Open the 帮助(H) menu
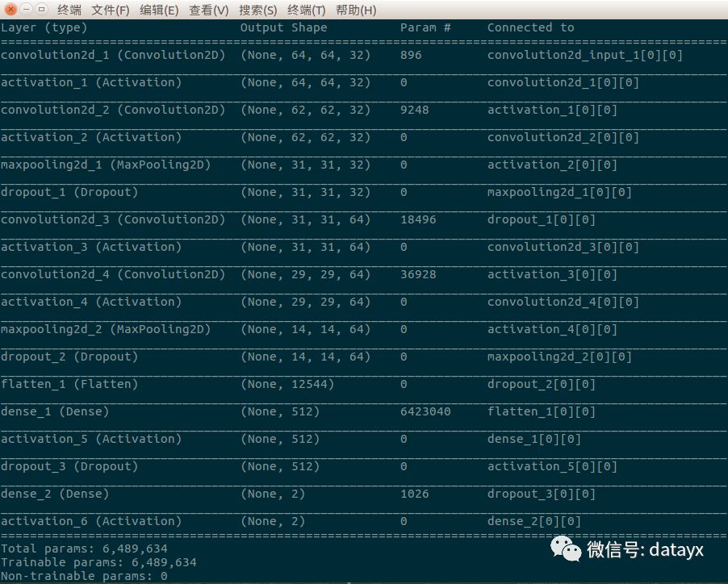Screen dimensions: 728x584 (356, 10)
